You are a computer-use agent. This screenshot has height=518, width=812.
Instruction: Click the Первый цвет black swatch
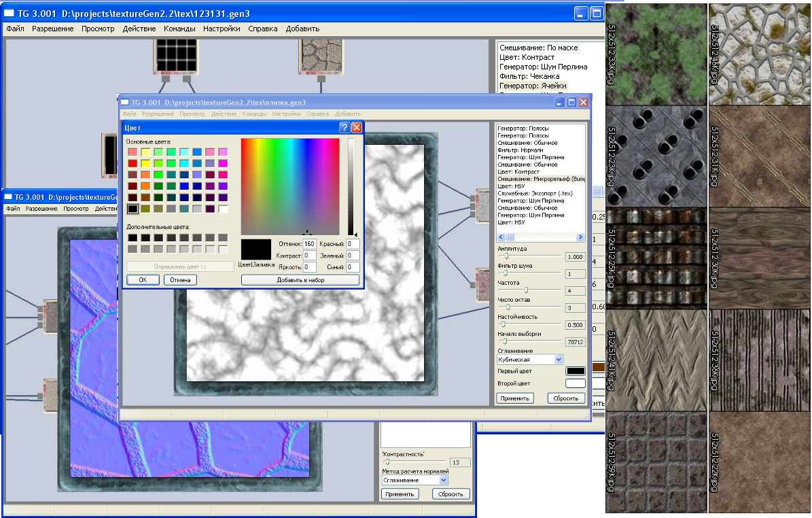point(575,371)
